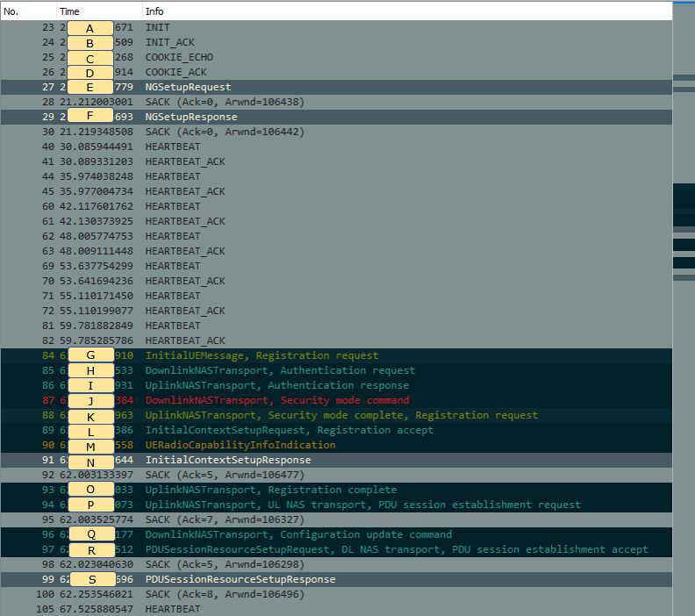Select InitialUEMessage Registration request packet
Viewport: 695px width, 616px height.
[336, 356]
